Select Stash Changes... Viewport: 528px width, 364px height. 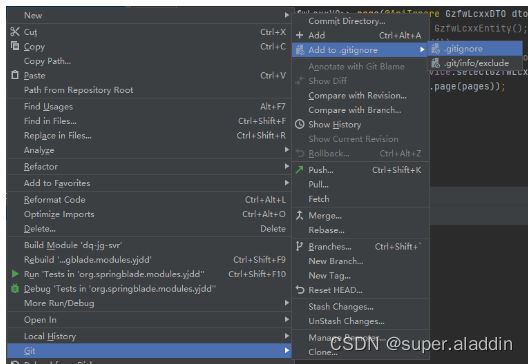pyautogui.click(x=341, y=306)
